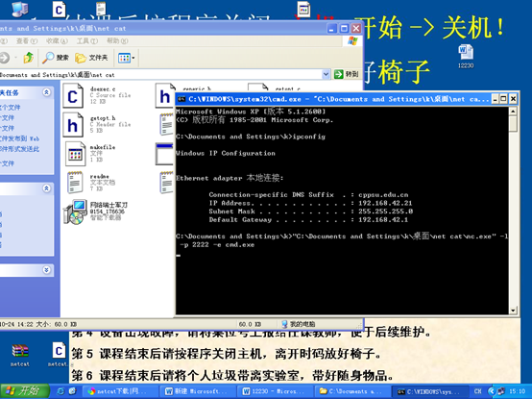The width and height of the screenshot is (532, 399).
Task: Click 我的电脑 in Explorer status bar
Action: click(x=299, y=324)
